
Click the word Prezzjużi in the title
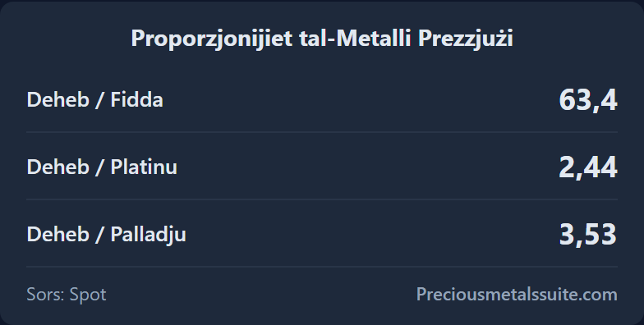click(x=466, y=39)
